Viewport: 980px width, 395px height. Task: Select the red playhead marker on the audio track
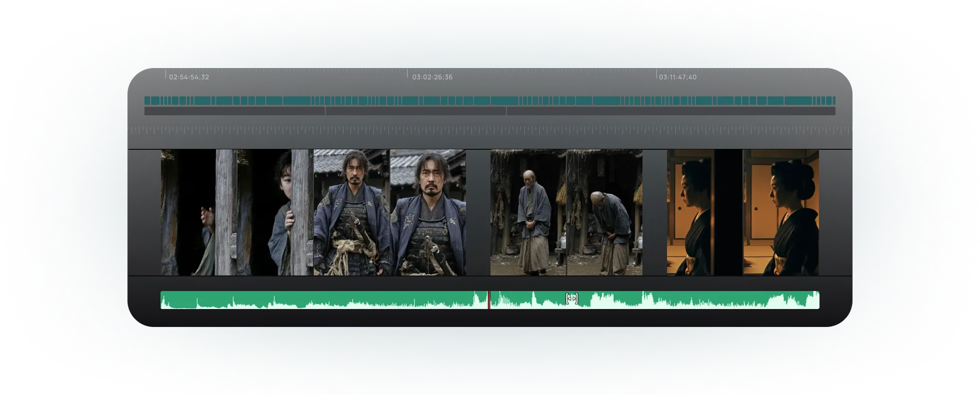point(489,300)
